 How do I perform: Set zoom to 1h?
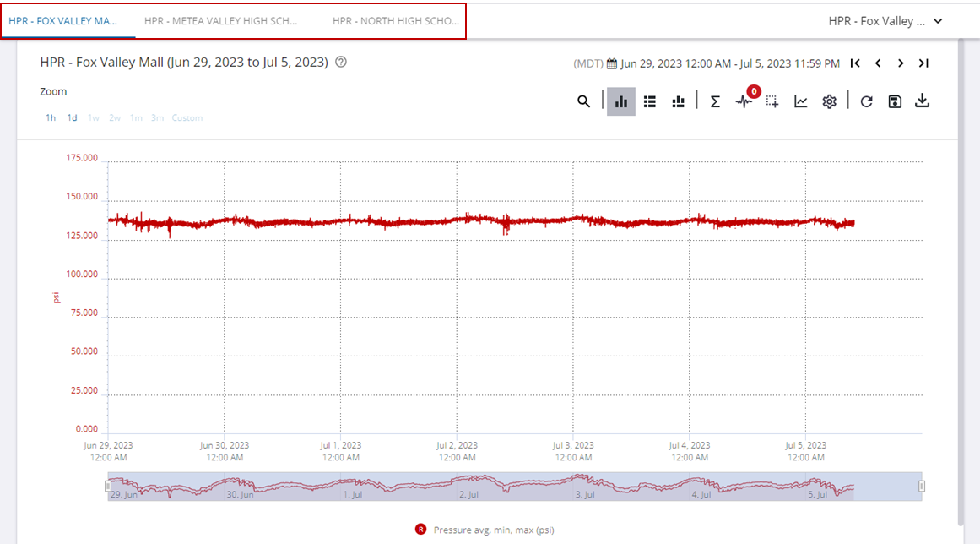click(51, 118)
